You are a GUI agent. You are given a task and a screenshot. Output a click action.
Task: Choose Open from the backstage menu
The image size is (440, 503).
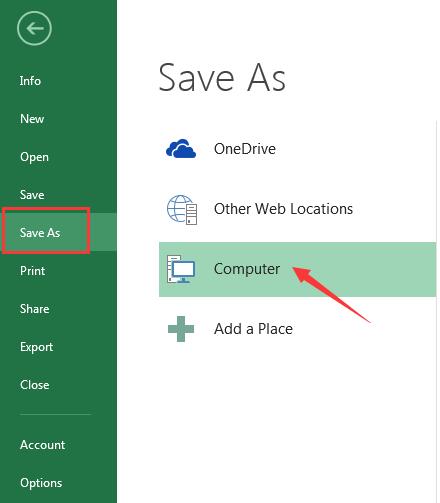tap(34, 157)
